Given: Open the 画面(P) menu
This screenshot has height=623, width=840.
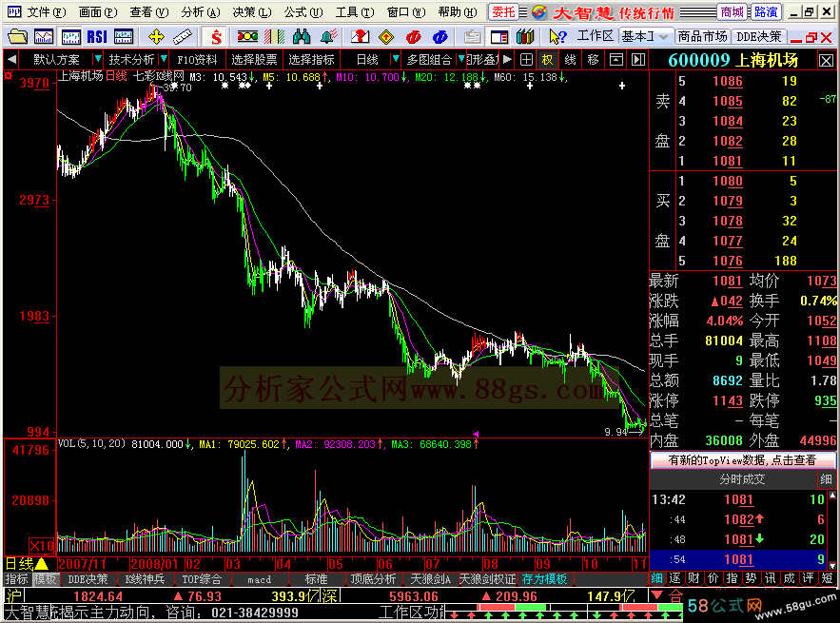Looking at the screenshot, I should 98,11.
